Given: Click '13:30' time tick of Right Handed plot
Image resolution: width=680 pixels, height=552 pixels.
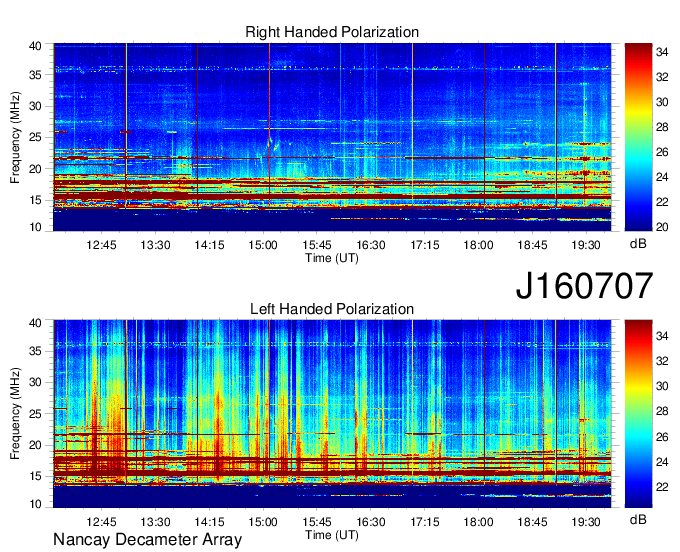Looking at the screenshot, I should [x=155, y=245].
